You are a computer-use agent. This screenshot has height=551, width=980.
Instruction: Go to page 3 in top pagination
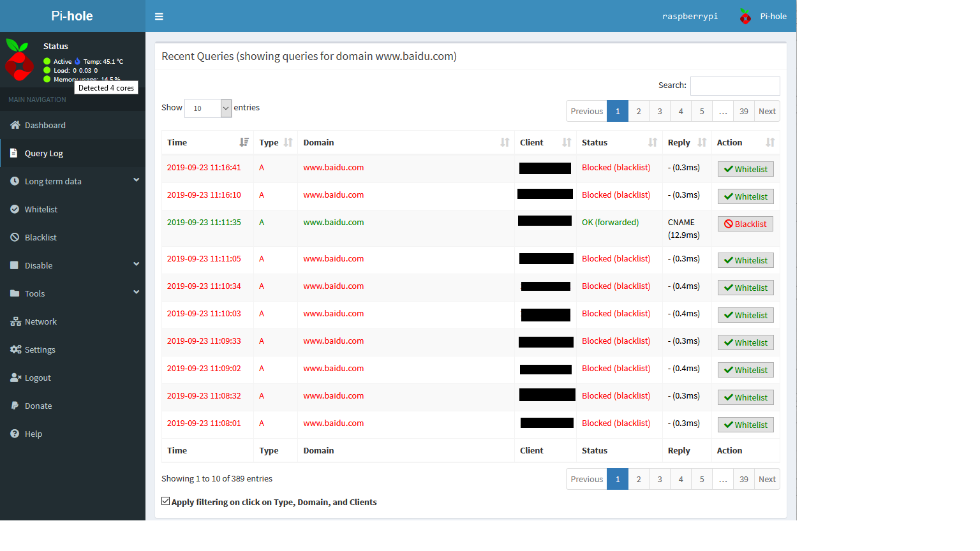[660, 111]
